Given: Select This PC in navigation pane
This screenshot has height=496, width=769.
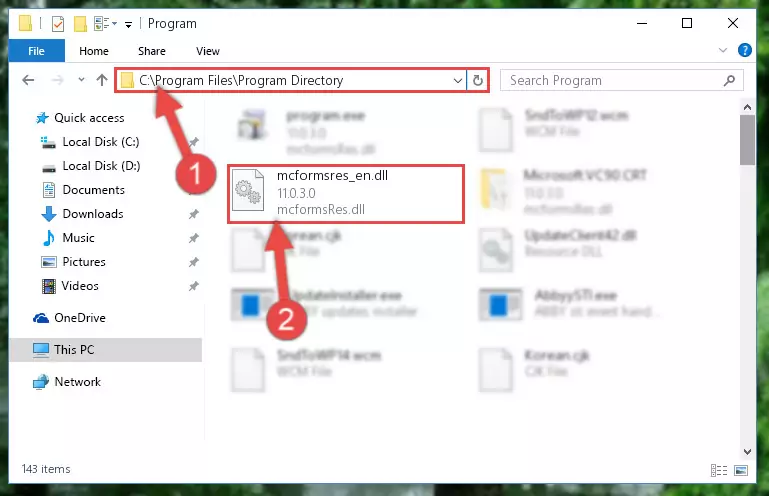Looking at the screenshot, I should (105, 350).
